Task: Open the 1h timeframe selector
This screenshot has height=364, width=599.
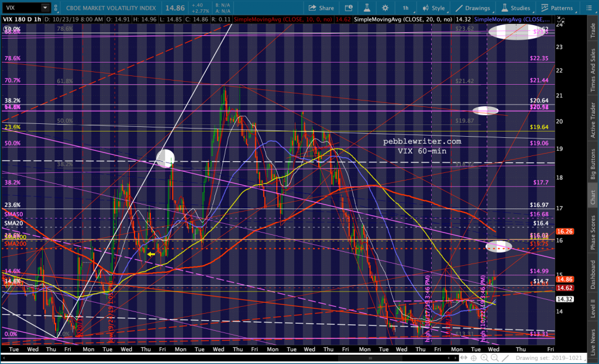Action: (405, 8)
